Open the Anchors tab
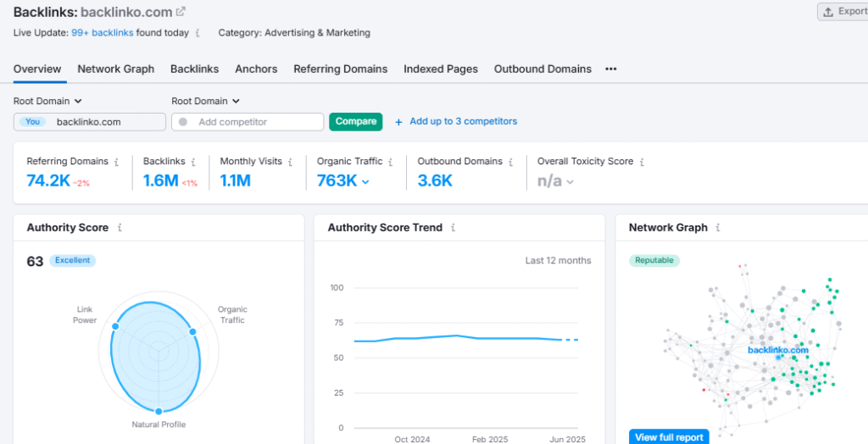 point(256,69)
